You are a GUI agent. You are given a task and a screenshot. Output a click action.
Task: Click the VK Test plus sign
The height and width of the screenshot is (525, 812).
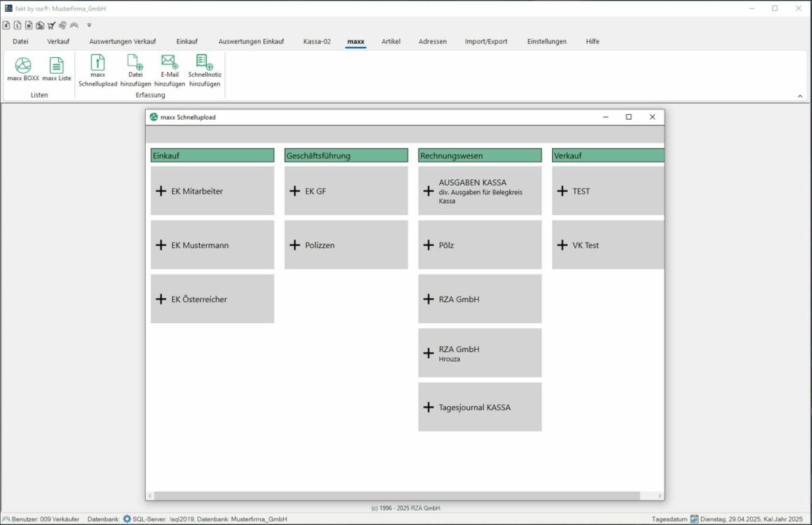pos(561,244)
